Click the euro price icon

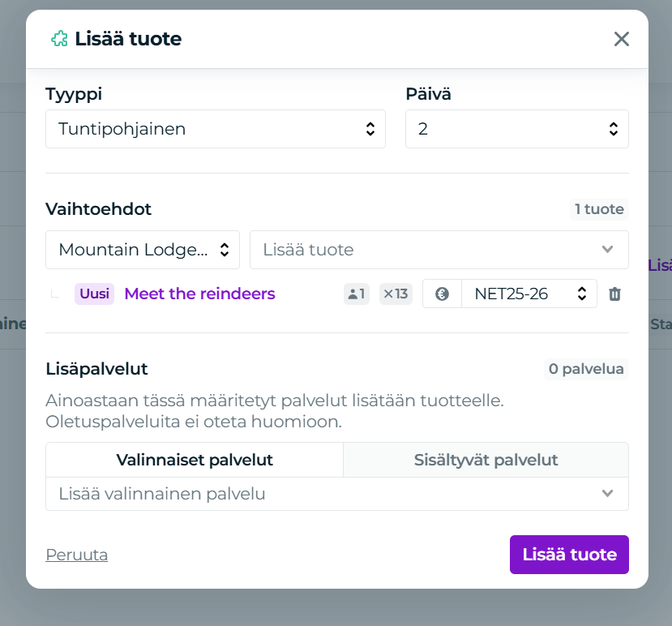pyautogui.click(x=442, y=294)
